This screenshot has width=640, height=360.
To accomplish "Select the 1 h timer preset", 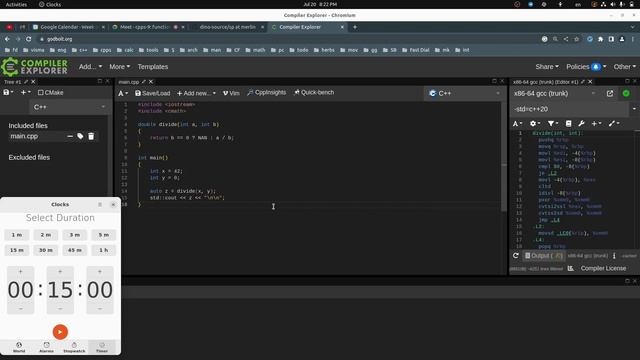I will pyautogui.click(x=104, y=250).
